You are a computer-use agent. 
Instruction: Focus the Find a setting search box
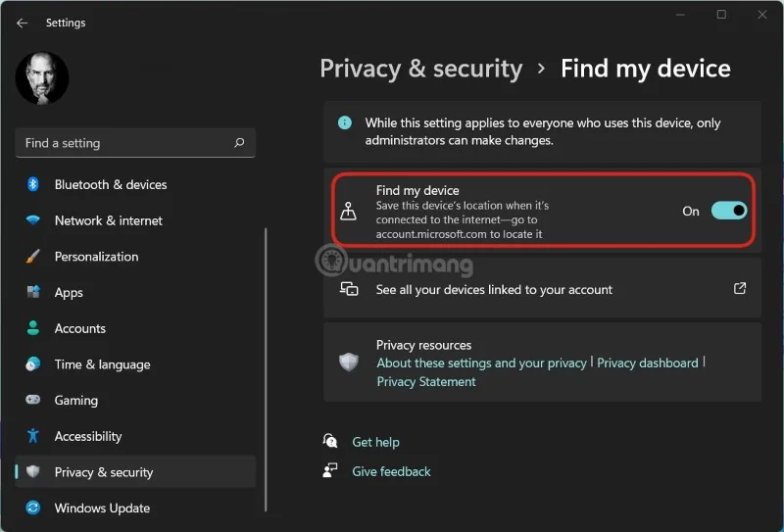(x=135, y=143)
